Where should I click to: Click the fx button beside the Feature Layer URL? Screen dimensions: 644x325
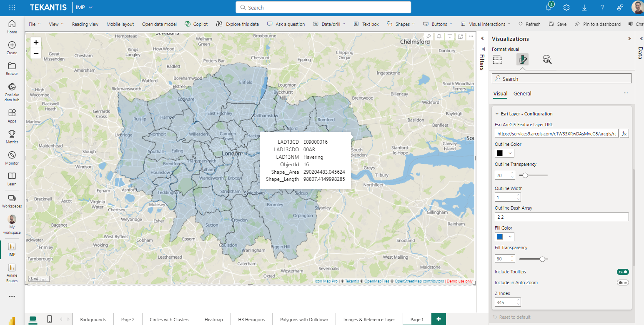[x=624, y=133]
